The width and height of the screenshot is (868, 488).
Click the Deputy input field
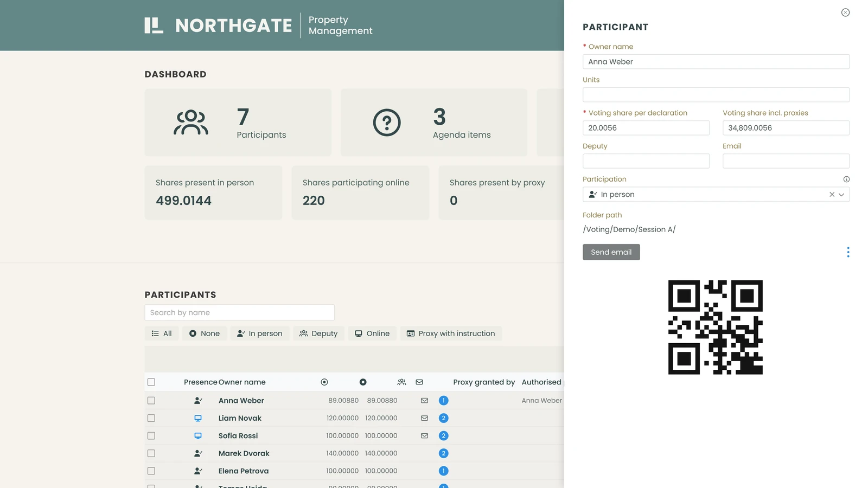point(646,161)
